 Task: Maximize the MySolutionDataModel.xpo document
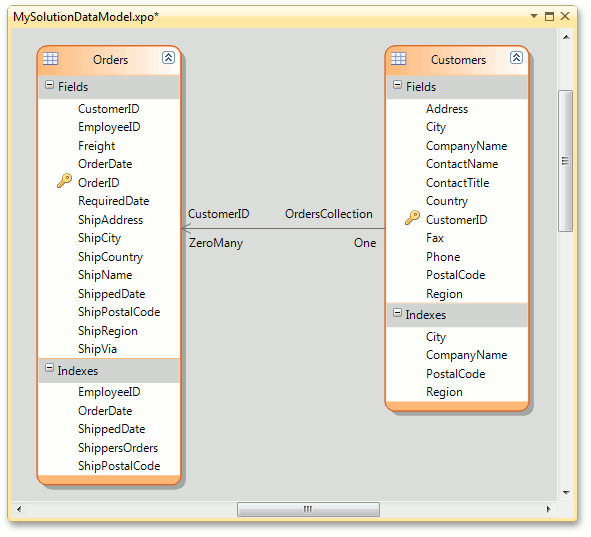point(550,16)
